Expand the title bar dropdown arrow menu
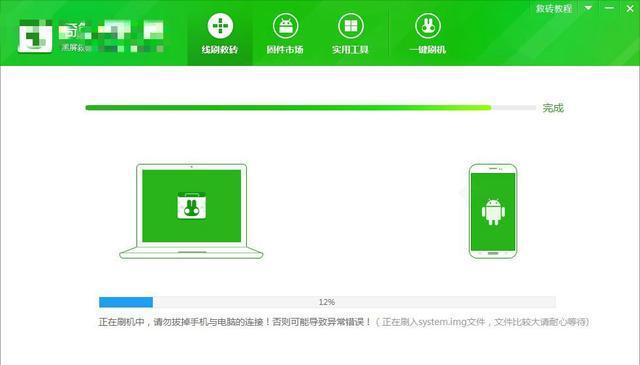 pyautogui.click(x=588, y=8)
